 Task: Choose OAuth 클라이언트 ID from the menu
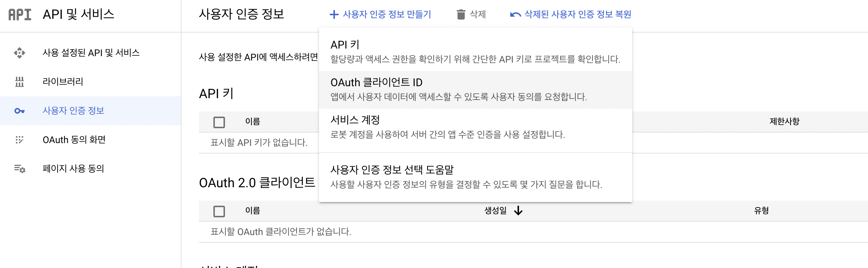476,89
